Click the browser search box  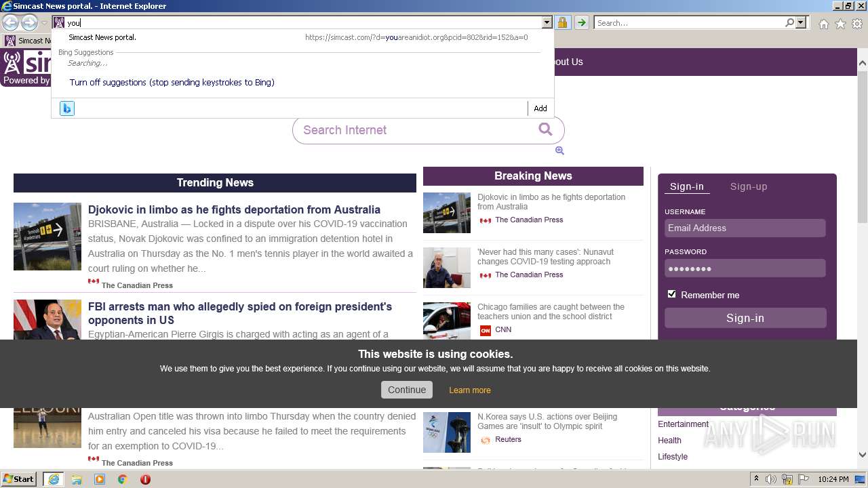689,23
